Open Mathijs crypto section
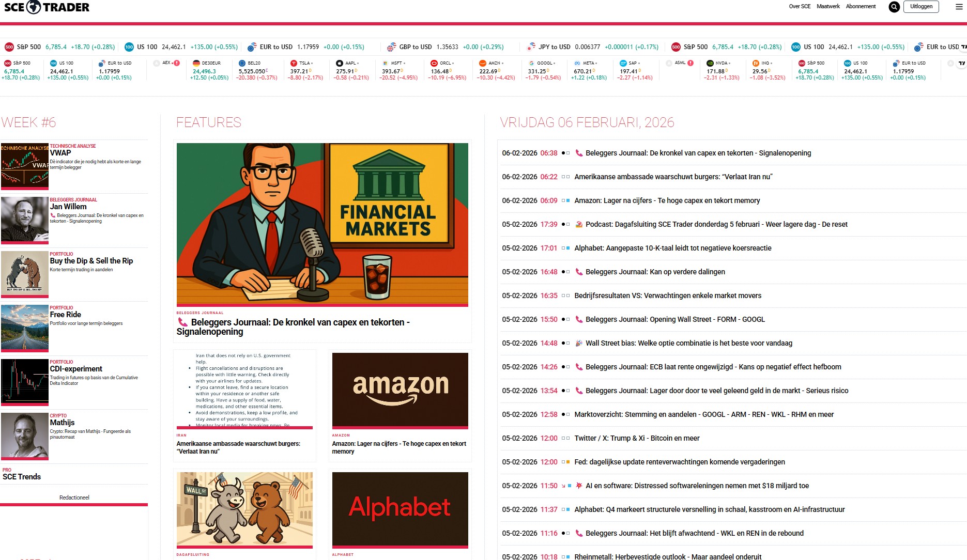This screenshot has width=967, height=560. pyautogui.click(x=62, y=423)
